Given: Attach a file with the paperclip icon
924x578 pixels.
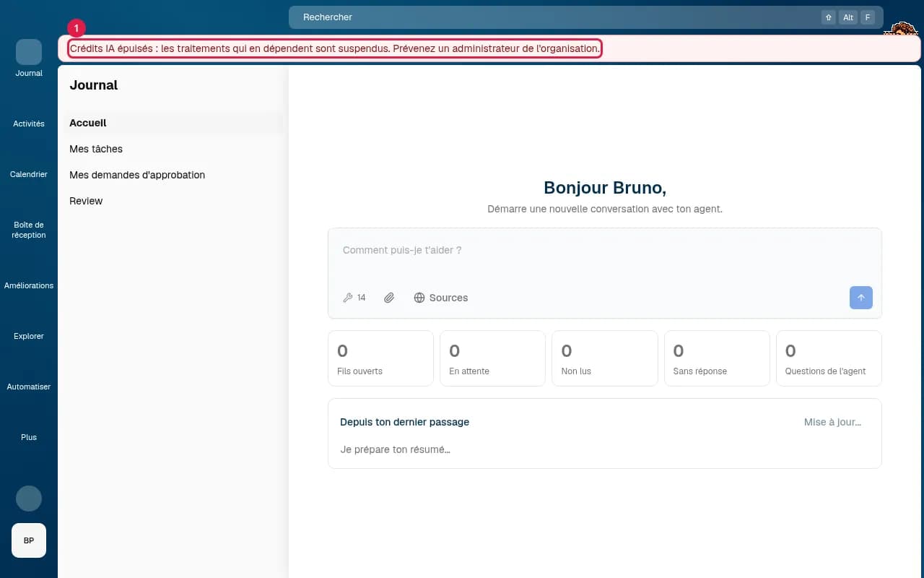Looking at the screenshot, I should (389, 298).
